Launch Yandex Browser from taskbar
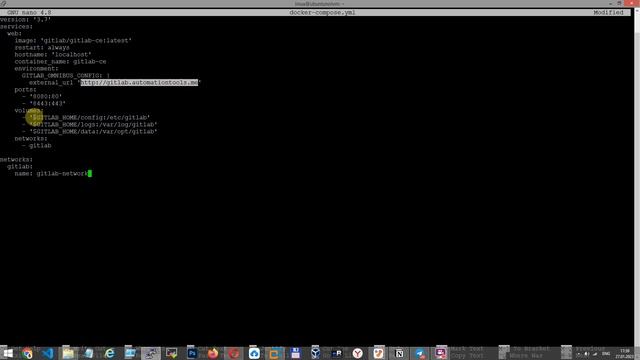Screen dimensions: 640x360 coord(358,353)
